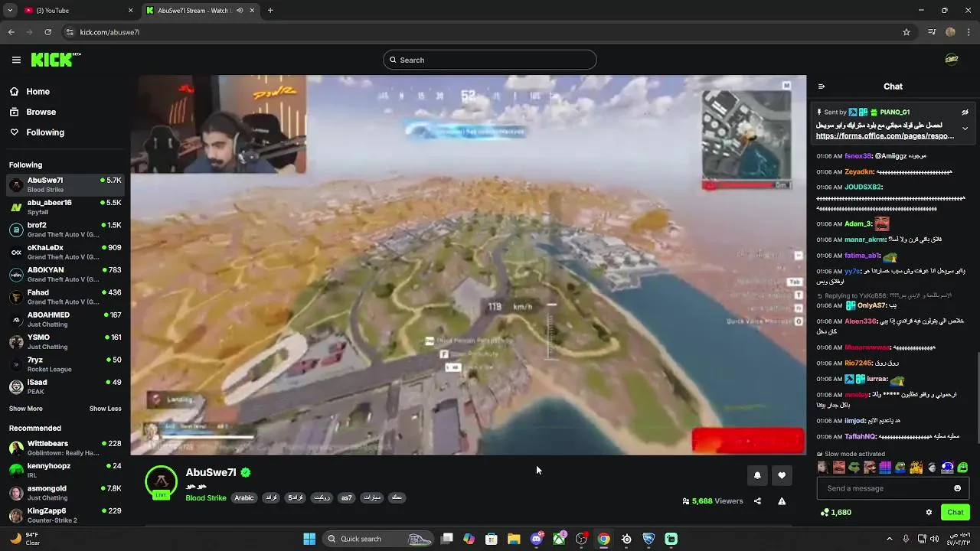The width and height of the screenshot is (980, 551).
Task: Click the Kick logo
Action: [56, 60]
